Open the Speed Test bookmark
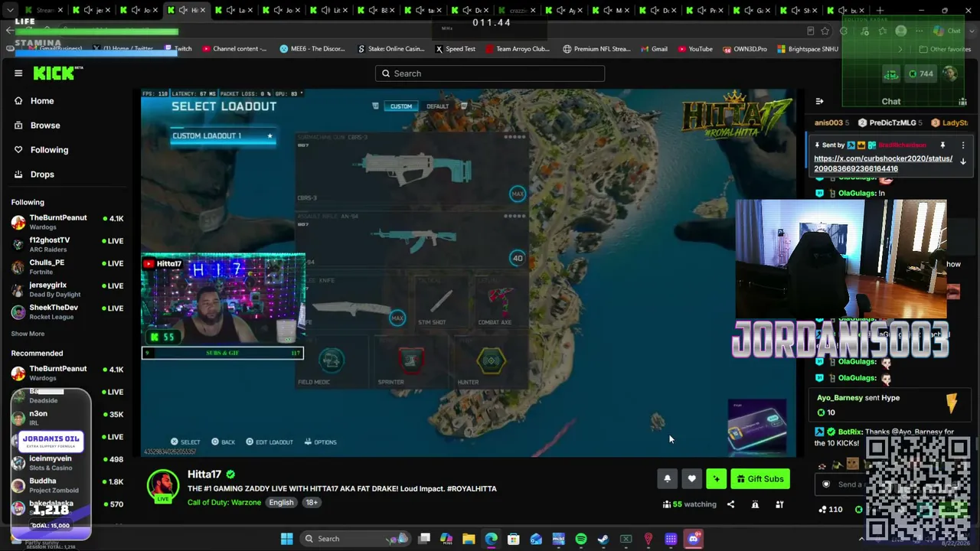The width and height of the screenshot is (980, 551). pyautogui.click(x=456, y=49)
